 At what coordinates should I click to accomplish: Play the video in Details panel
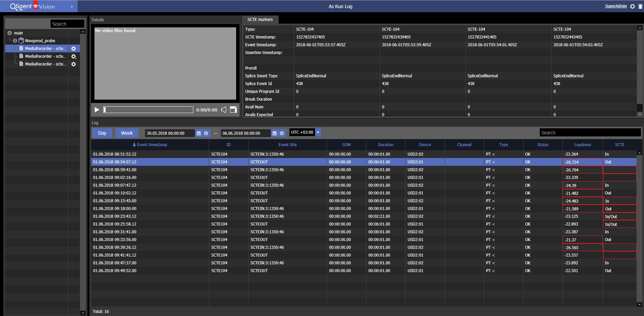(97, 110)
